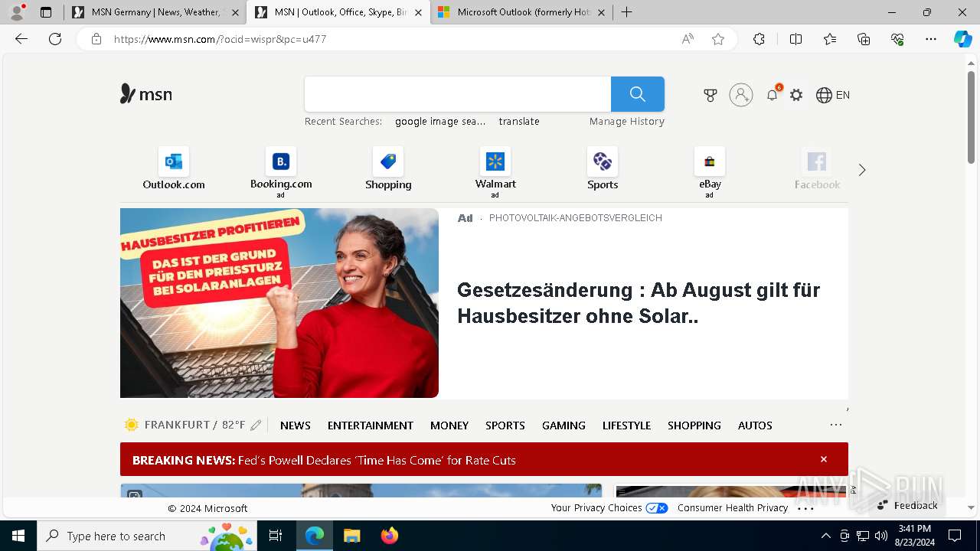The image size is (980, 551).
Task: Open a new browser tab
Action: click(626, 12)
